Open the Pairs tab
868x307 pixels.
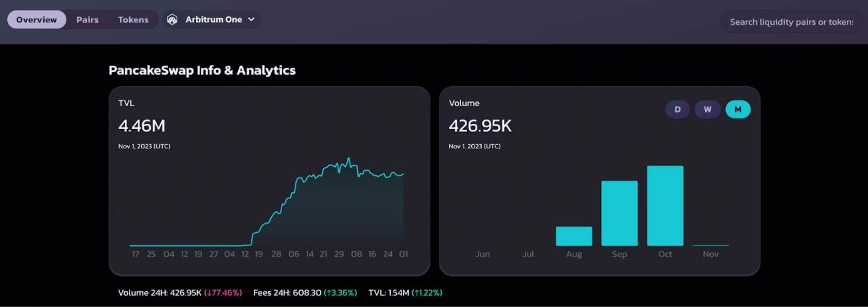(x=87, y=19)
